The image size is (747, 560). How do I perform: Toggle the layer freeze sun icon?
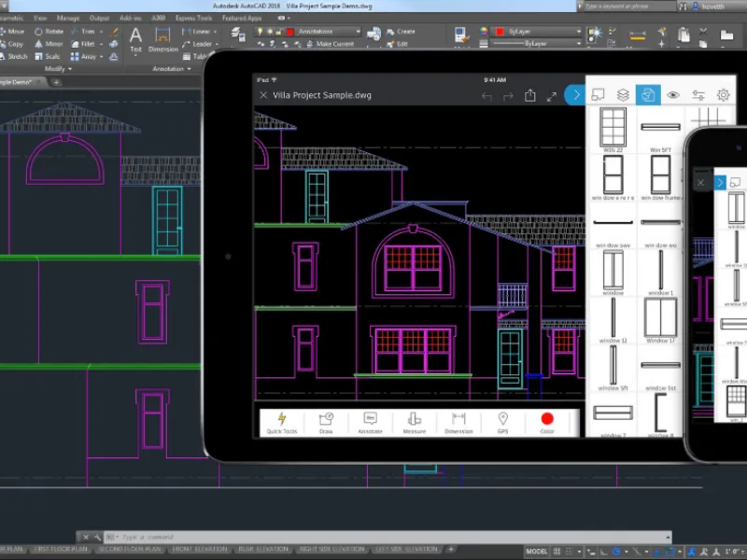pos(270,32)
